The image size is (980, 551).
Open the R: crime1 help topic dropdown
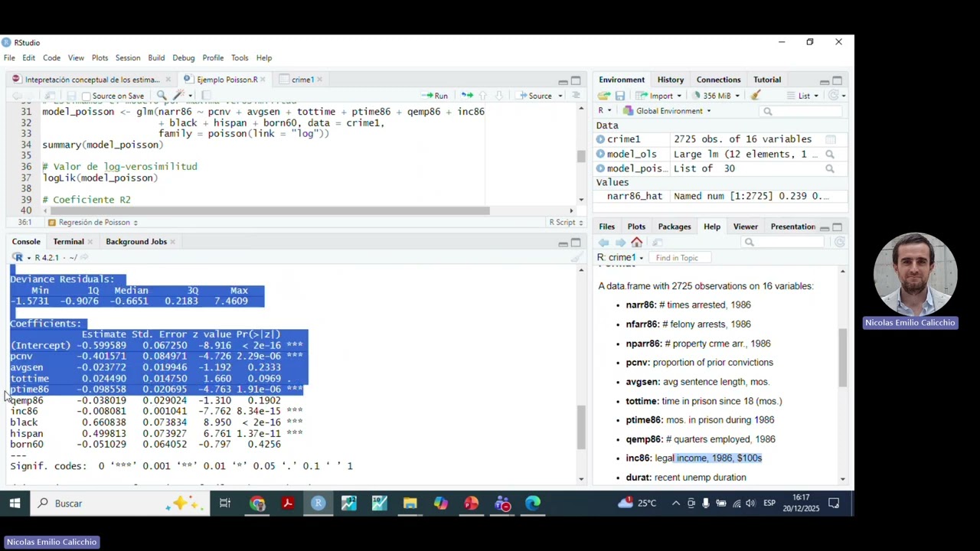click(x=621, y=258)
